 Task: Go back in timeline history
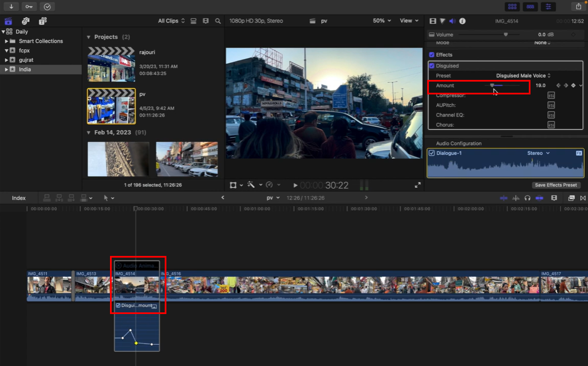click(x=223, y=197)
